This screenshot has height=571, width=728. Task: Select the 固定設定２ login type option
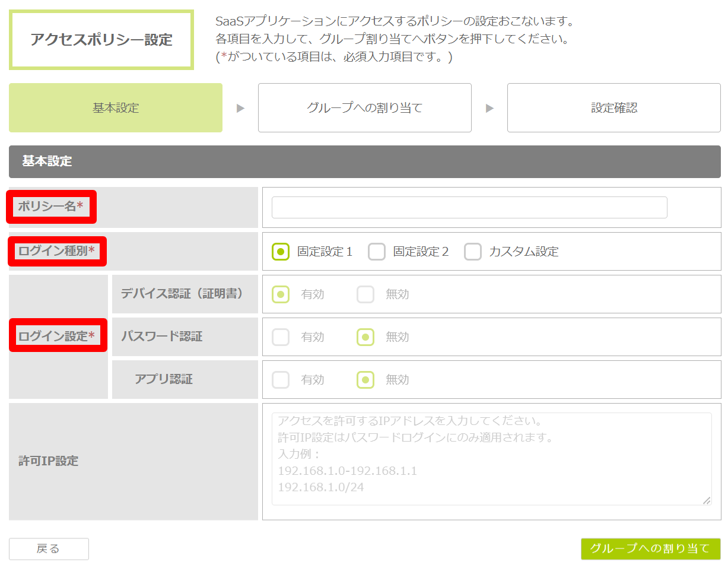click(377, 252)
